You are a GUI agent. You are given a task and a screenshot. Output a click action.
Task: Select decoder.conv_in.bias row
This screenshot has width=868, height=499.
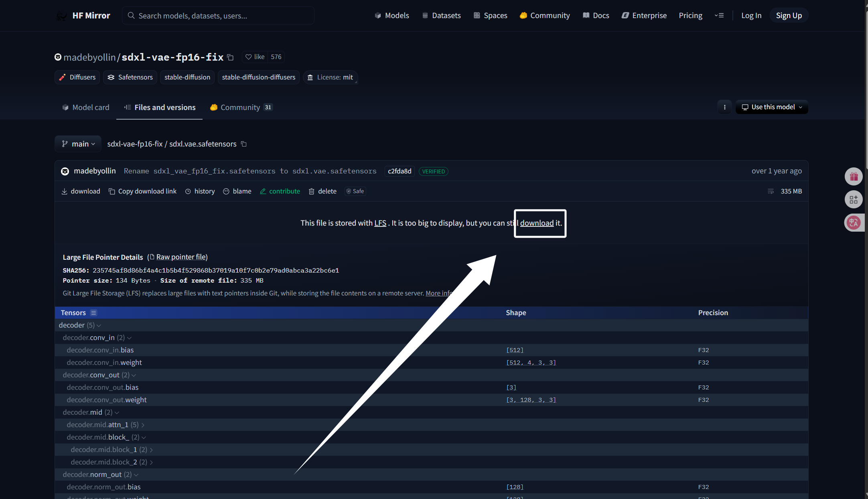point(431,350)
